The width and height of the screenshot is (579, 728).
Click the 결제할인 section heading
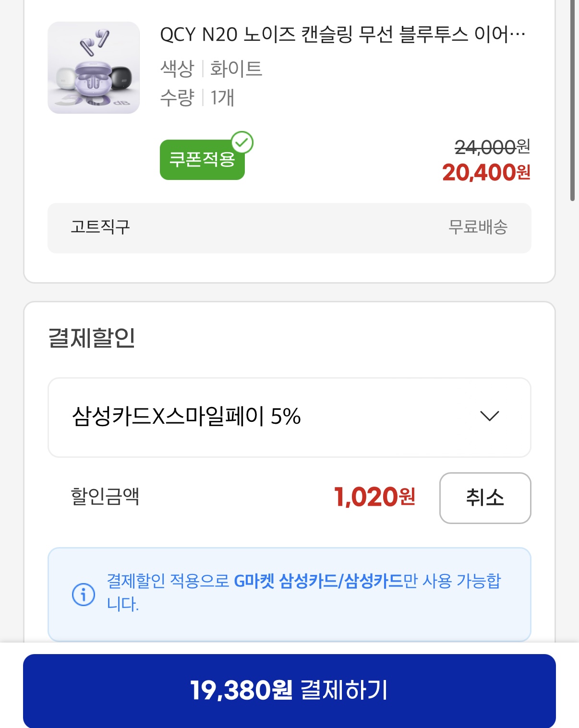[92, 338]
